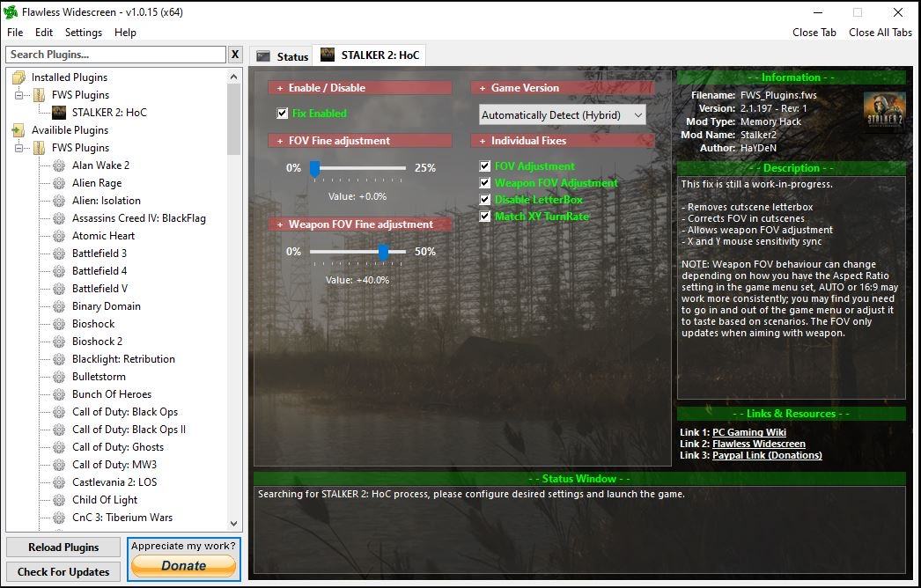The width and height of the screenshot is (921, 588).
Task: Click the gear icon beside Battlefield 3
Action: point(59,254)
